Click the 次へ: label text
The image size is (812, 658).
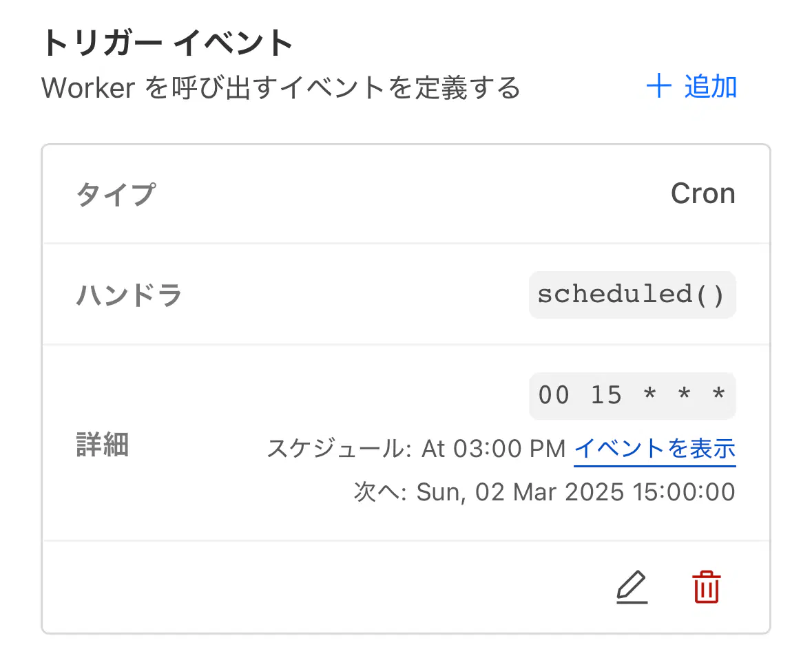click(380, 492)
